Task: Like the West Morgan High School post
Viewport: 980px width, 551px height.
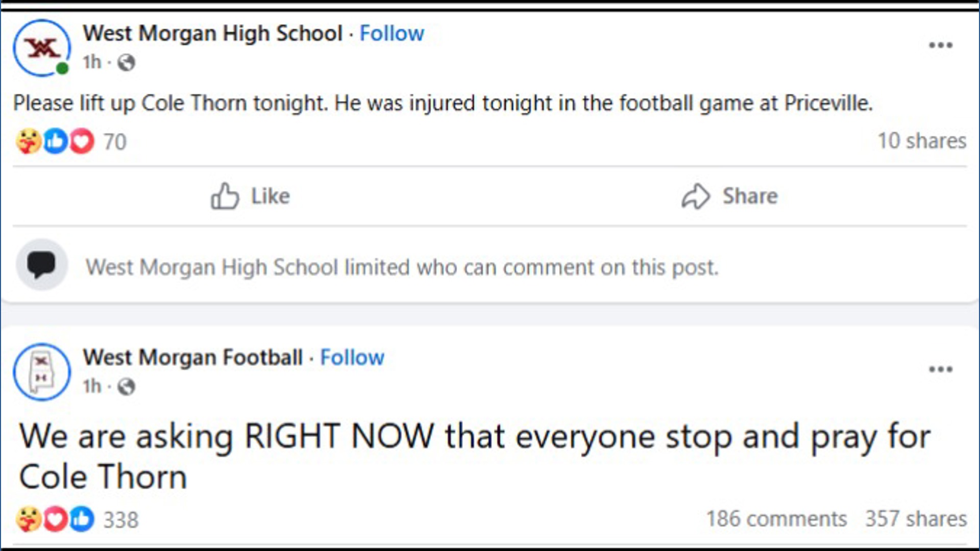Action: [250, 195]
